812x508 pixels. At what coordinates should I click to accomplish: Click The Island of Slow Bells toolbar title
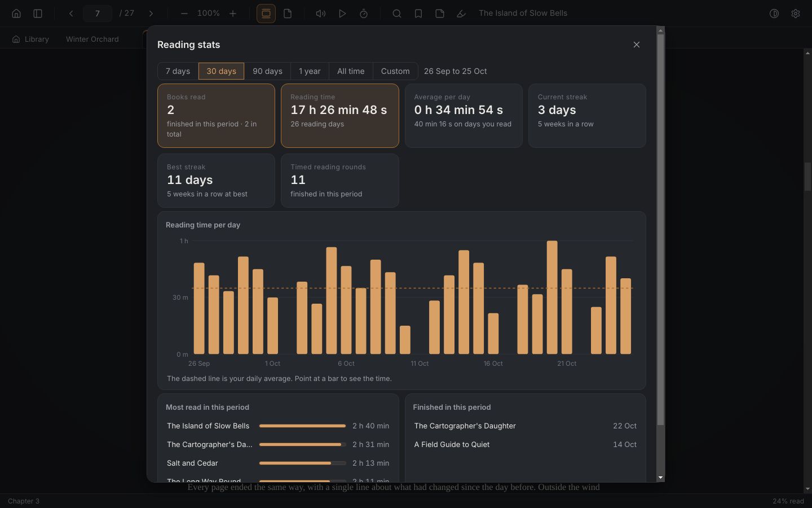[523, 14]
